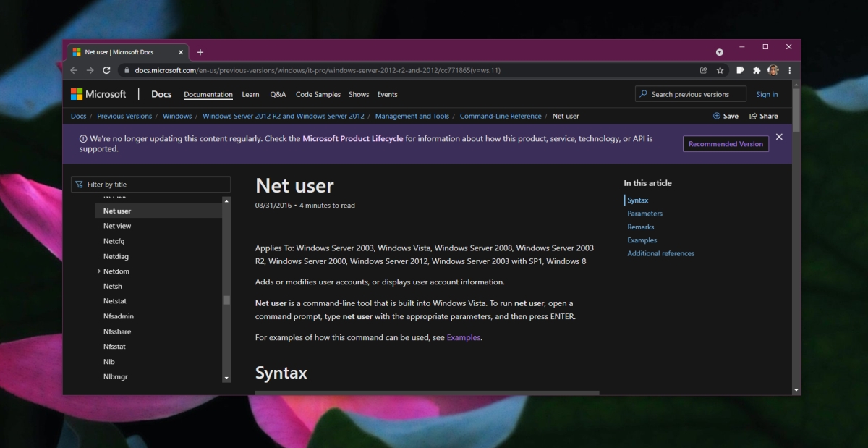
Task: Open the Learn menu item
Action: (x=250, y=95)
